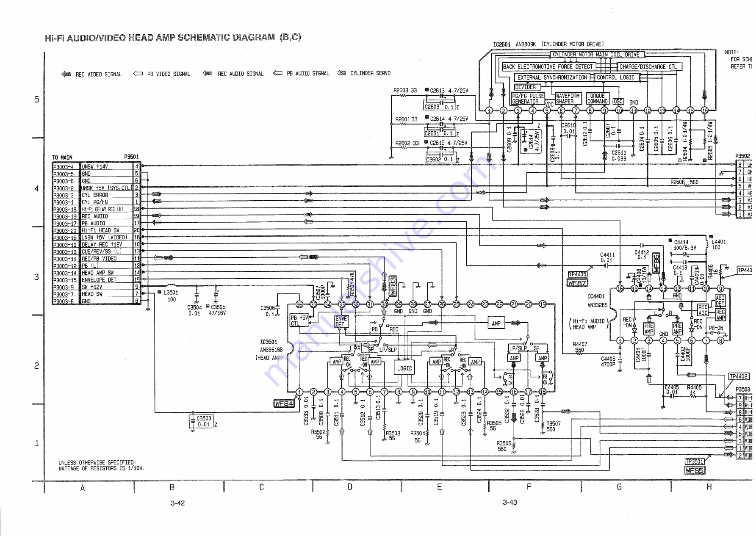Screen dimensions: 756x536
Task: Click the CYLINDER SERVO legend label
Action: point(370,73)
